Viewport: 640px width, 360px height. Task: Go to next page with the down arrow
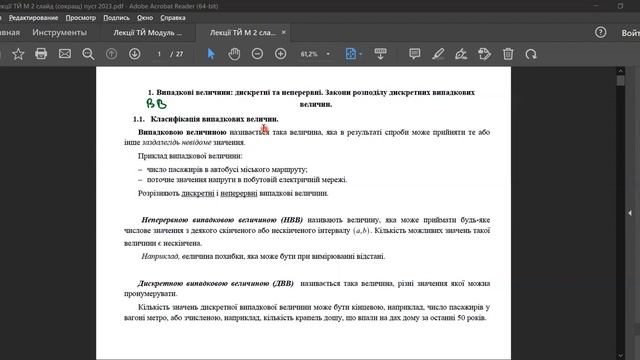[x=135, y=54]
